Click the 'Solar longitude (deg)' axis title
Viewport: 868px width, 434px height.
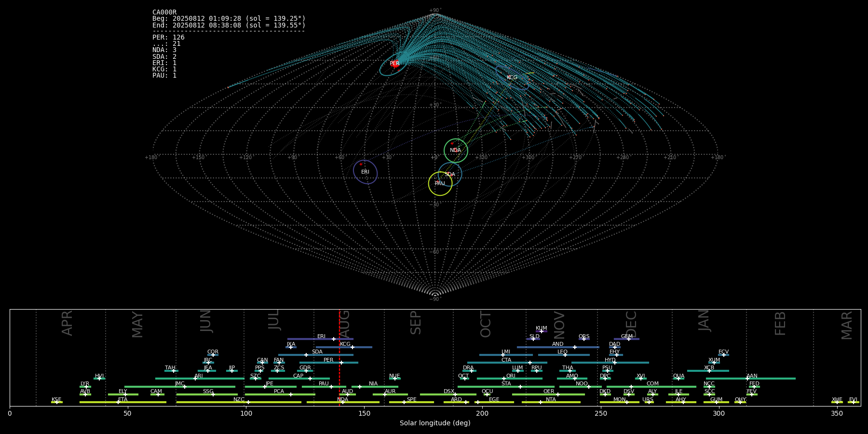click(x=435, y=423)
